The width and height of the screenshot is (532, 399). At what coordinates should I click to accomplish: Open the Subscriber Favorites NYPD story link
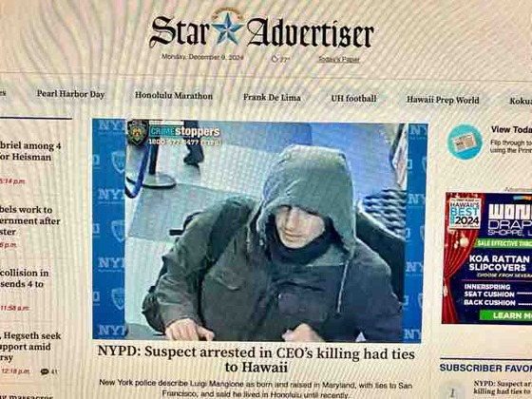(503, 388)
